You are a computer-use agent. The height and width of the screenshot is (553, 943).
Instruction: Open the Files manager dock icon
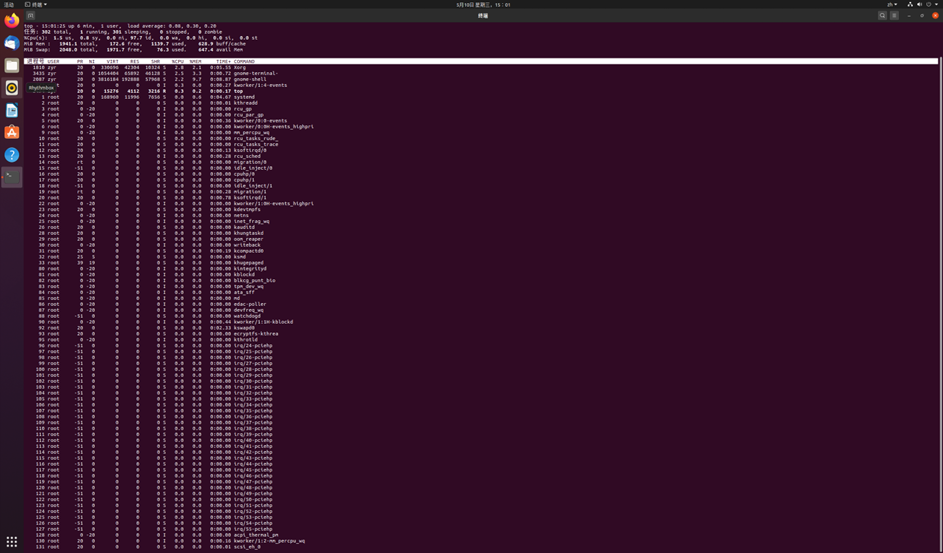[11, 65]
